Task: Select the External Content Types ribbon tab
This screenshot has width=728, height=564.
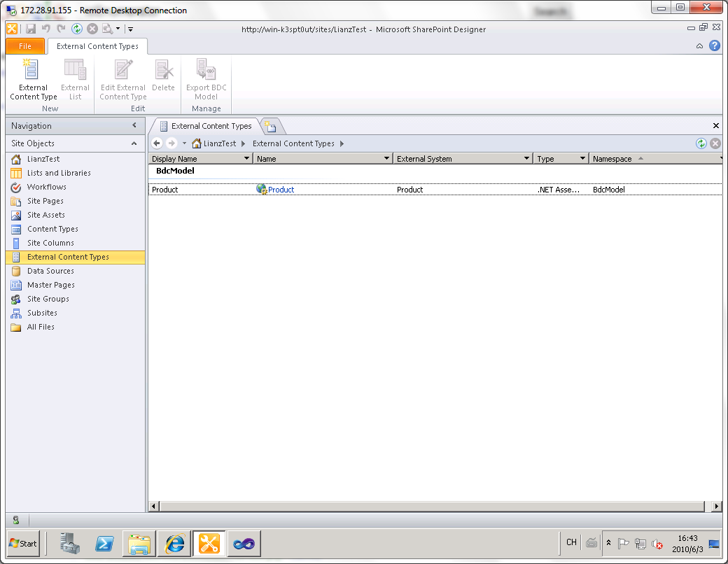Action: click(97, 46)
